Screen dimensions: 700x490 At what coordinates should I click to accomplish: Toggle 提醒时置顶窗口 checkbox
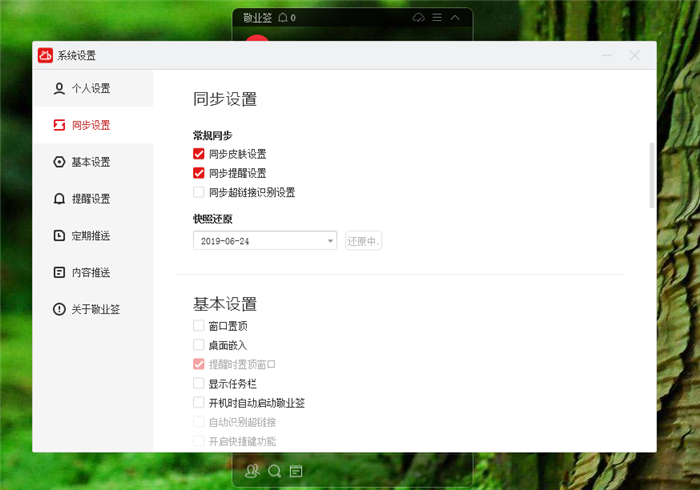pyautogui.click(x=199, y=364)
